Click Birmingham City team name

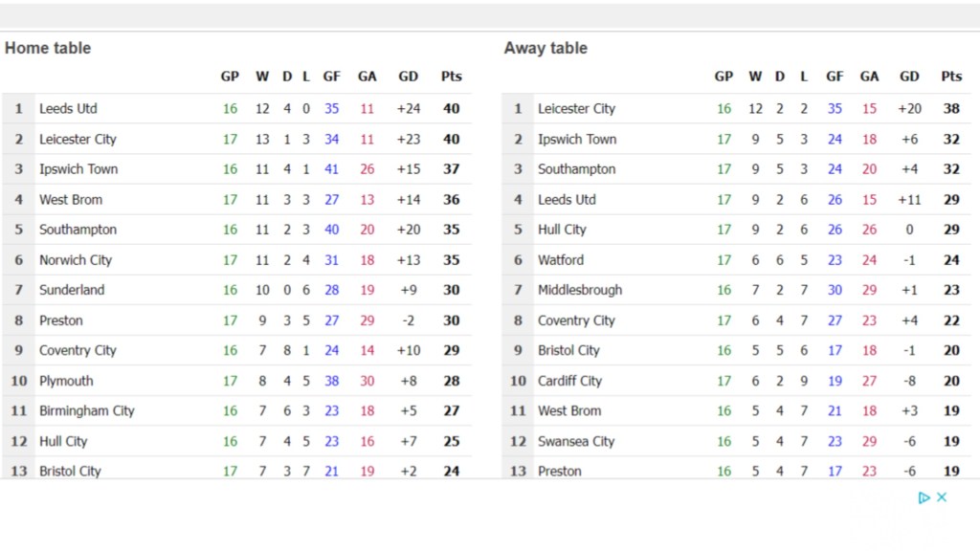click(x=87, y=410)
